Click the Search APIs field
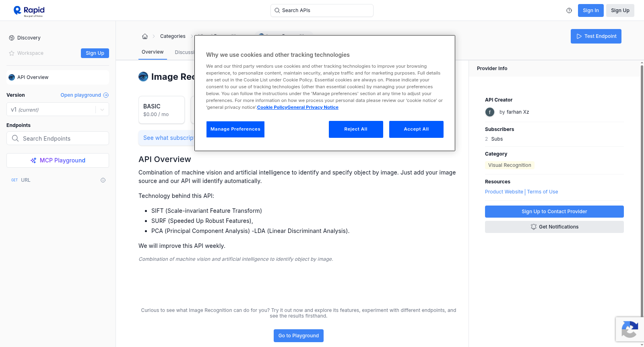644x347 pixels. coord(322,10)
